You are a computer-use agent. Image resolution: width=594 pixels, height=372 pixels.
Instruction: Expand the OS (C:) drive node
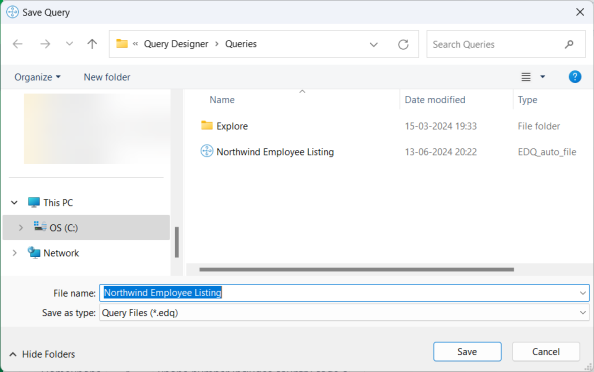[21, 228]
